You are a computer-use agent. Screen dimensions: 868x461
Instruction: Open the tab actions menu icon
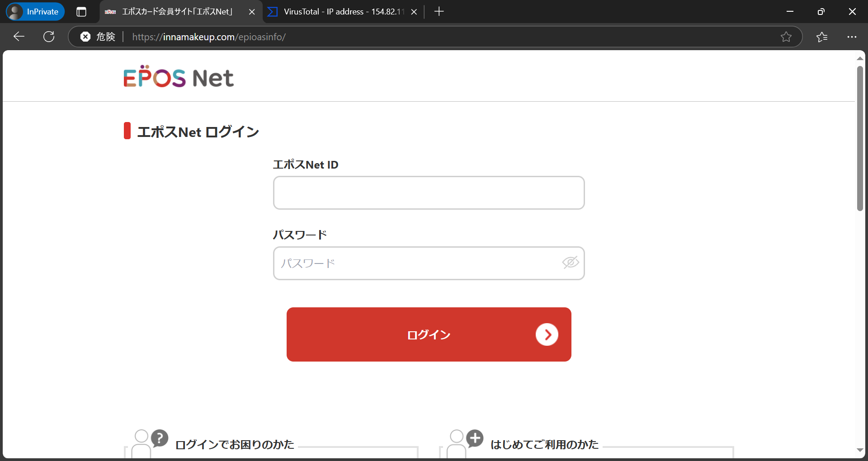81,12
